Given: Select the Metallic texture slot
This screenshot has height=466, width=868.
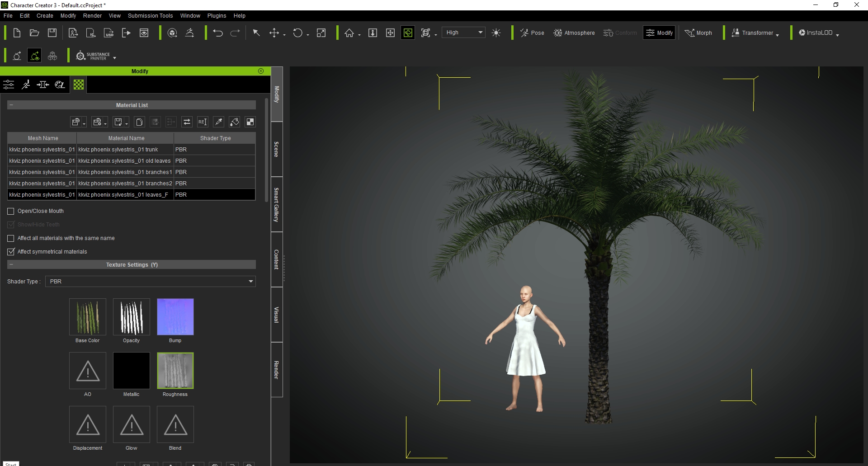Looking at the screenshot, I should tap(132, 371).
